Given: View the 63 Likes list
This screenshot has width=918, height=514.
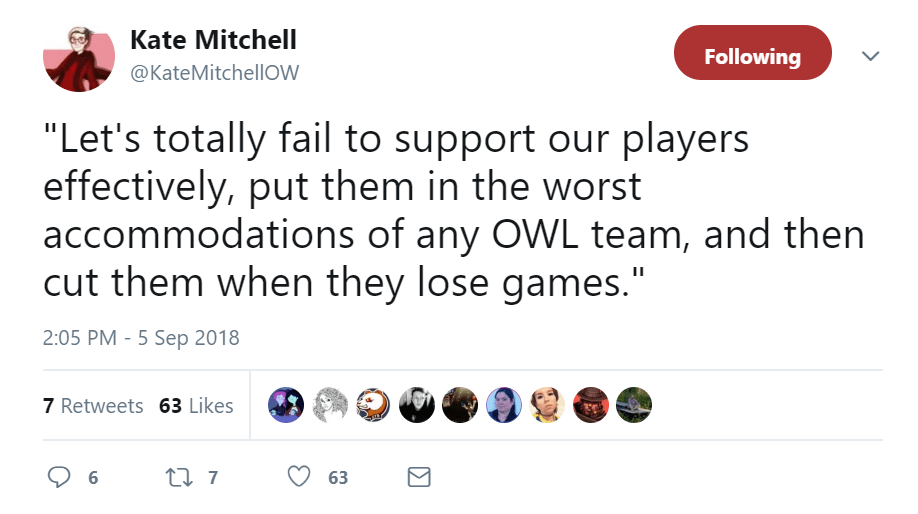Looking at the screenshot, I should [x=196, y=406].
